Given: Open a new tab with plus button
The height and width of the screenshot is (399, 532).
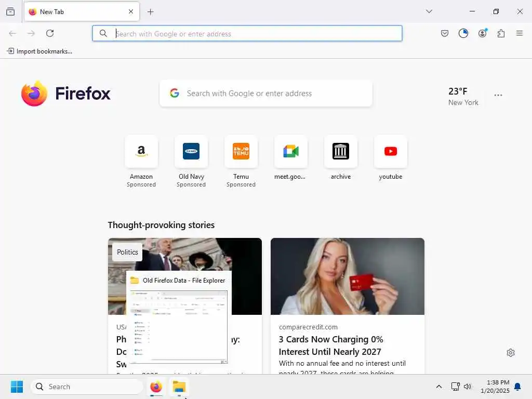Looking at the screenshot, I should (x=151, y=12).
